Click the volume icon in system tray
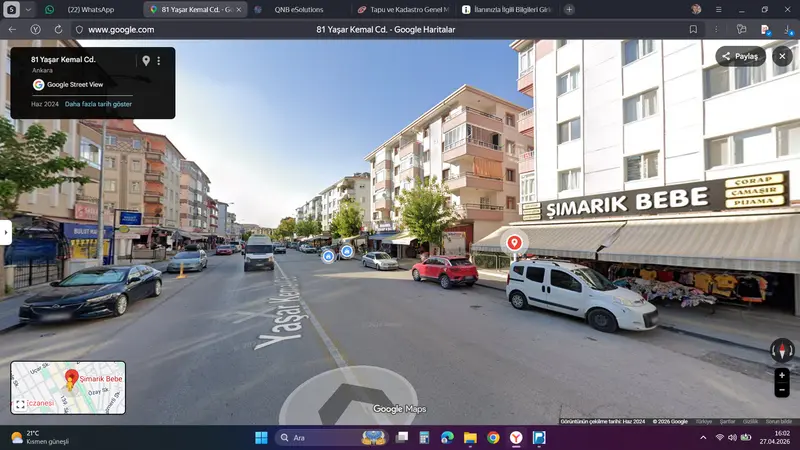The width and height of the screenshot is (800, 450). click(732, 438)
